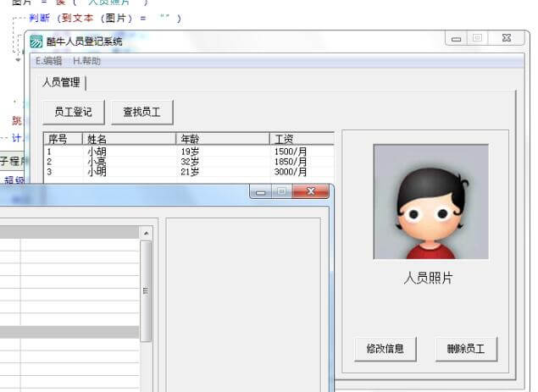Click the vertical scrollbar thumb in front window

(x=146, y=290)
